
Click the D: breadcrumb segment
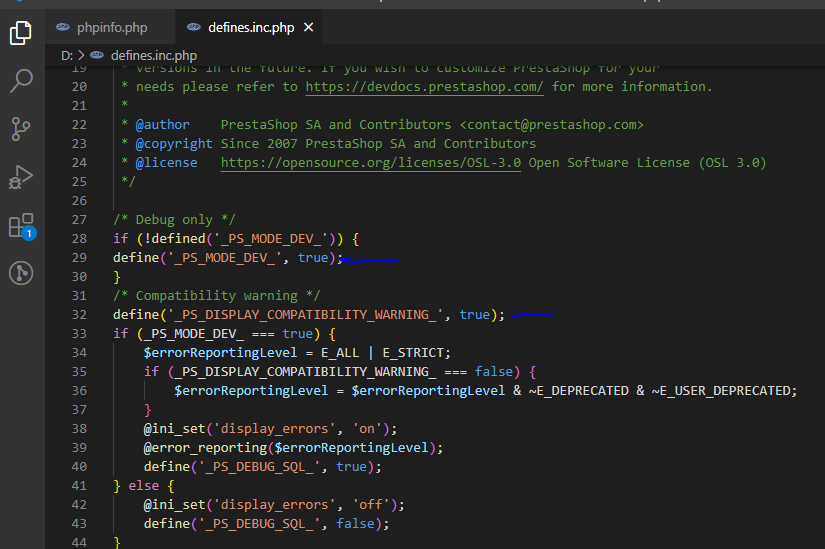(67, 55)
